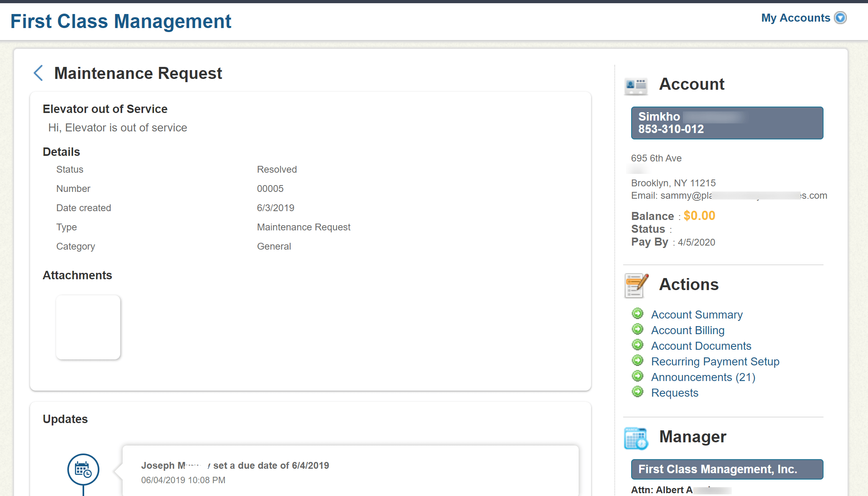868x496 pixels.
Task: View Announcements (21)
Action: [x=703, y=377]
